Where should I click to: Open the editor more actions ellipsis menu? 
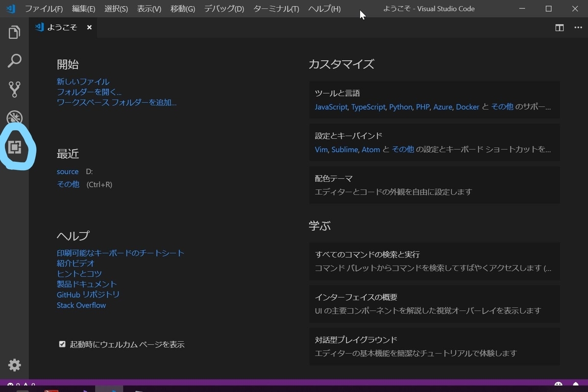coord(578,27)
